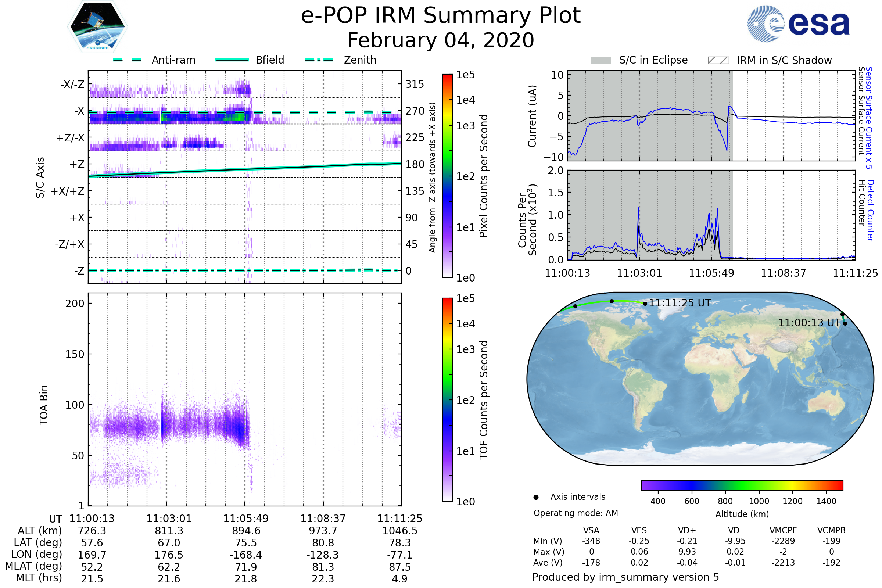Click the CASSIOPE satellite mission logo
This screenshot has height=588, width=882.
click(x=97, y=27)
